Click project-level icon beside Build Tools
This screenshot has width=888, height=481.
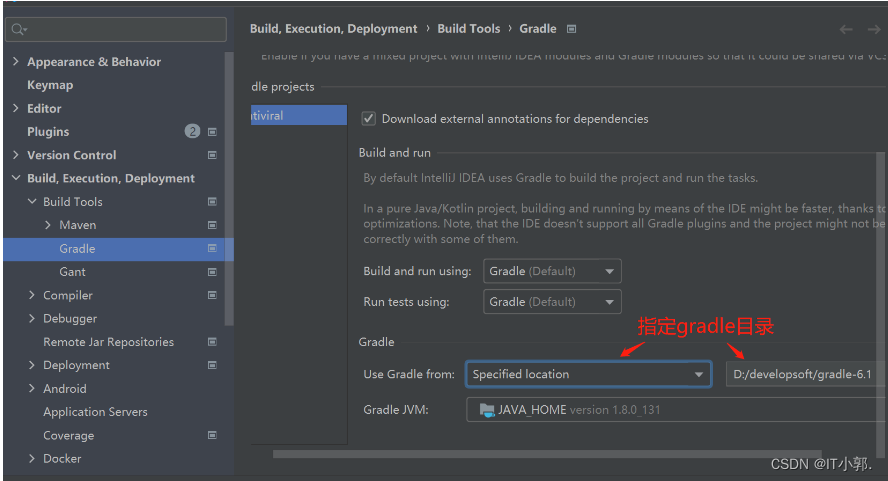tap(212, 202)
